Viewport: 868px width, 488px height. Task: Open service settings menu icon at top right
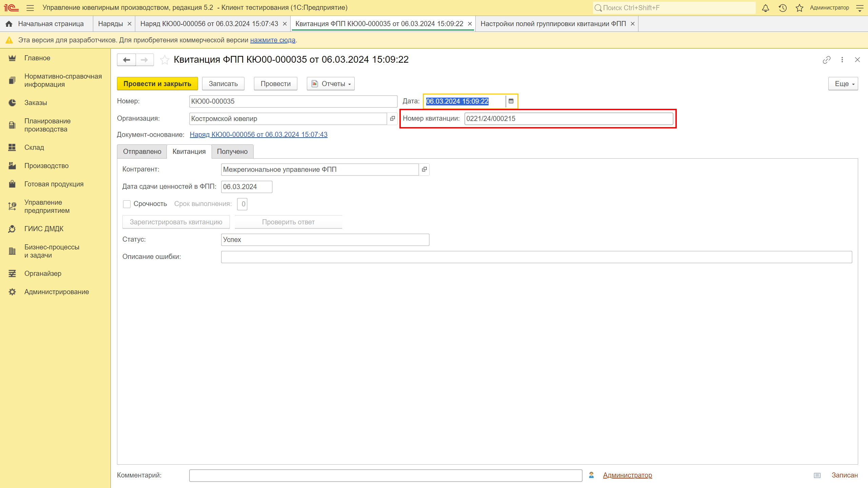(x=860, y=8)
